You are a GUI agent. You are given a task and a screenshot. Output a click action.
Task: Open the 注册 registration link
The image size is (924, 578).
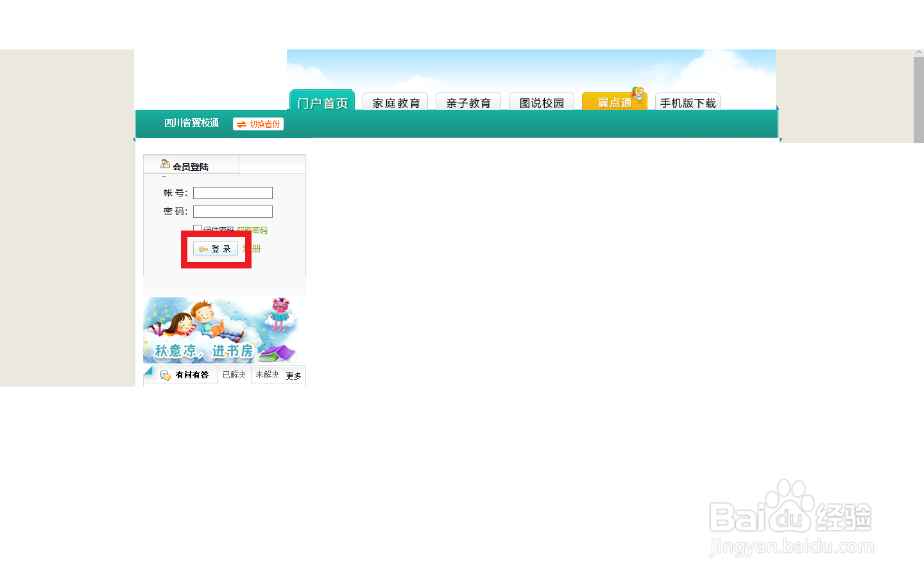click(x=253, y=249)
